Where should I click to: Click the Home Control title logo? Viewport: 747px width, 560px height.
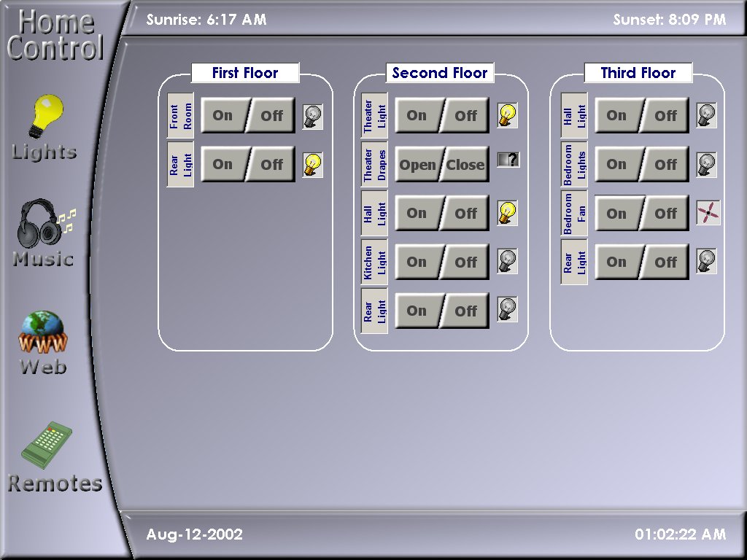[54, 35]
